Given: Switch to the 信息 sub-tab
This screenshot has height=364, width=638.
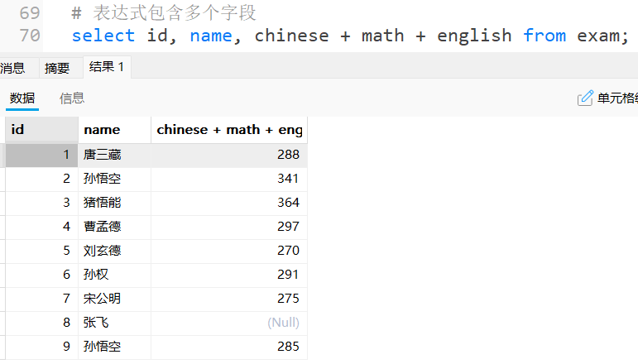Looking at the screenshot, I should click(x=72, y=98).
